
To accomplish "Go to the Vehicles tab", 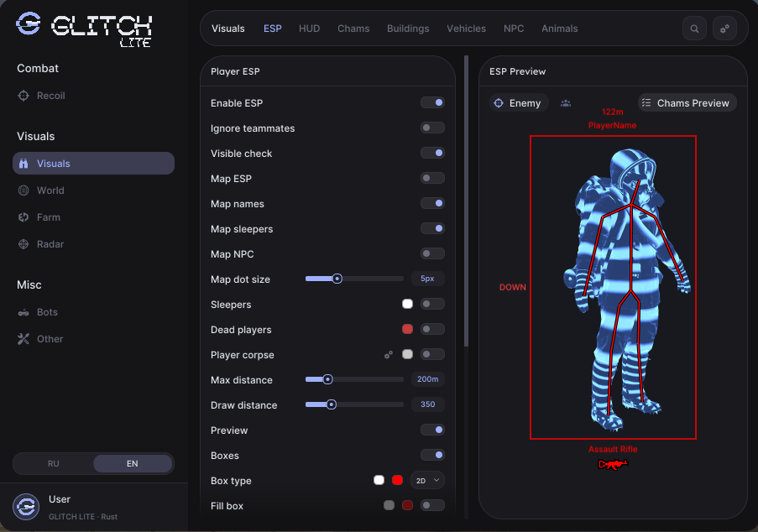I will pos(466,29).
